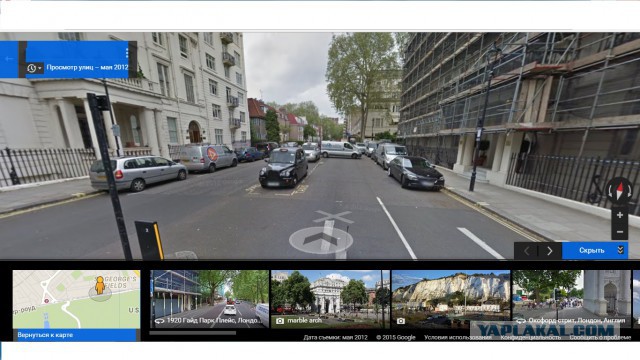Click the 360 icon on Оксфорд-стрит thumbnail
This screenshot has height=360, width=640.
521,321
